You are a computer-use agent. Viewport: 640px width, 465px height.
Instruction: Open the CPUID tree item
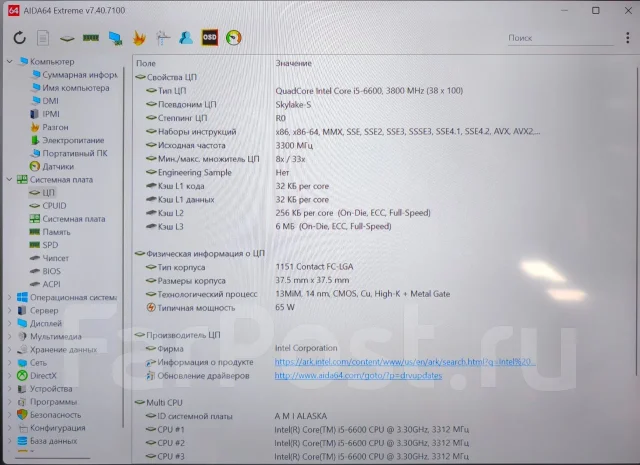click(x=48, y=205)
